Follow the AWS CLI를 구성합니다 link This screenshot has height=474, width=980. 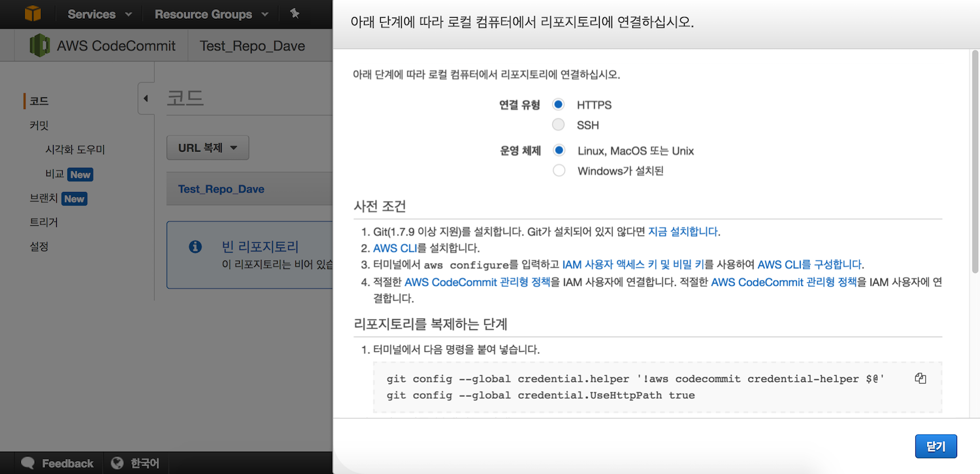(x=809, y=264)
